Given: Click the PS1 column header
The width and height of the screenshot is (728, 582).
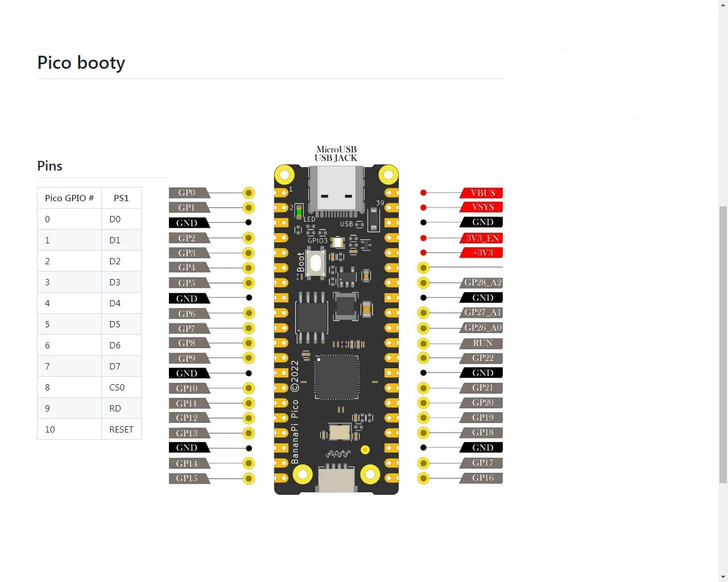Looking at the screenshot, I should point(121,198).
